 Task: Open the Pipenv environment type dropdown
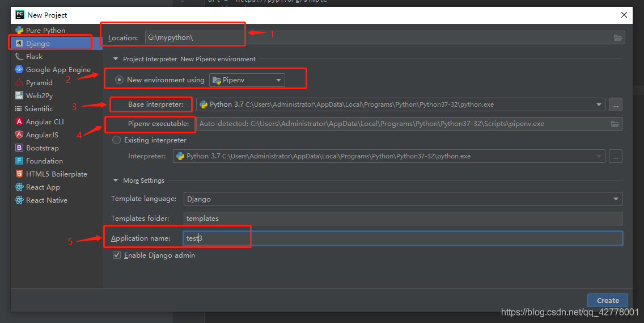247,80
